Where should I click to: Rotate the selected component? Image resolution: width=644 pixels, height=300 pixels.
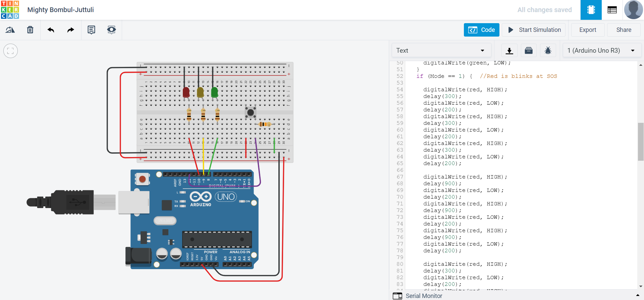click(x=10, y=30)
